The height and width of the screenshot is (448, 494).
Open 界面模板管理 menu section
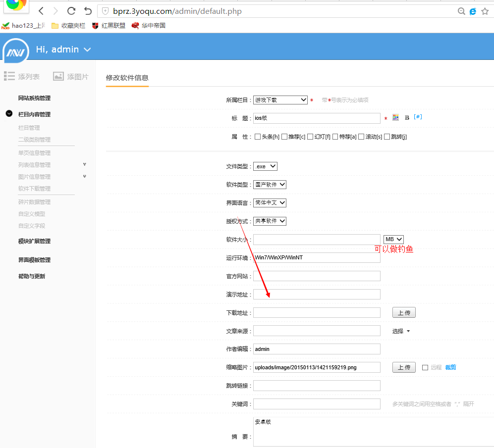(x=34, y=260)
